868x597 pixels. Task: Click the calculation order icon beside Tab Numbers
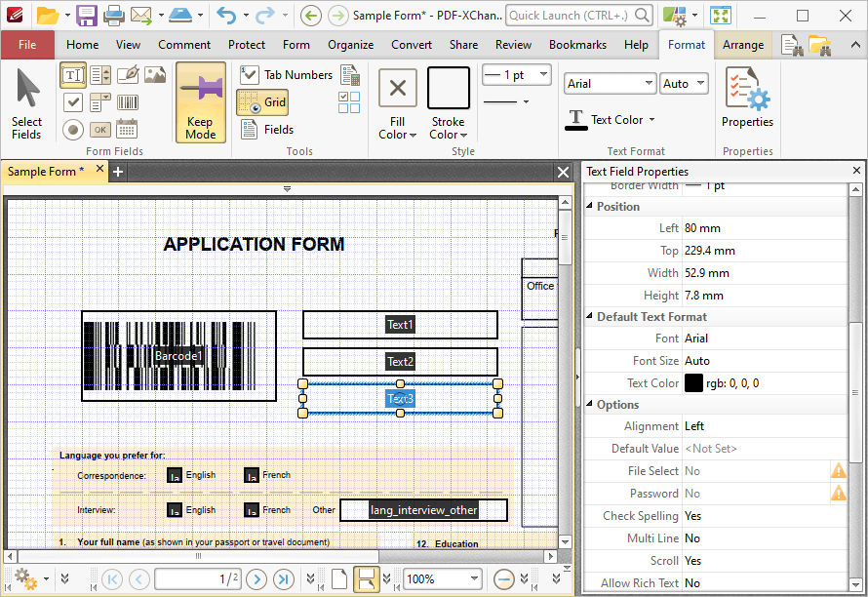[350, 75]
